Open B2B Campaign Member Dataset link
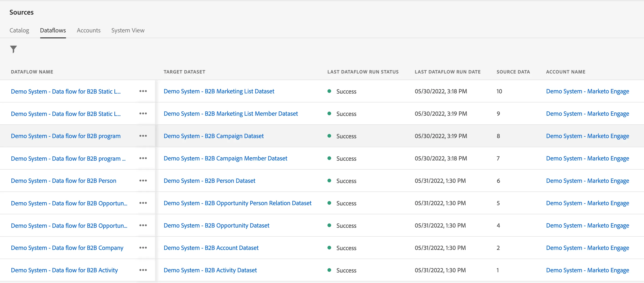Image resolution: width=644 pixels, height=283 pixels. coord(226,159)
